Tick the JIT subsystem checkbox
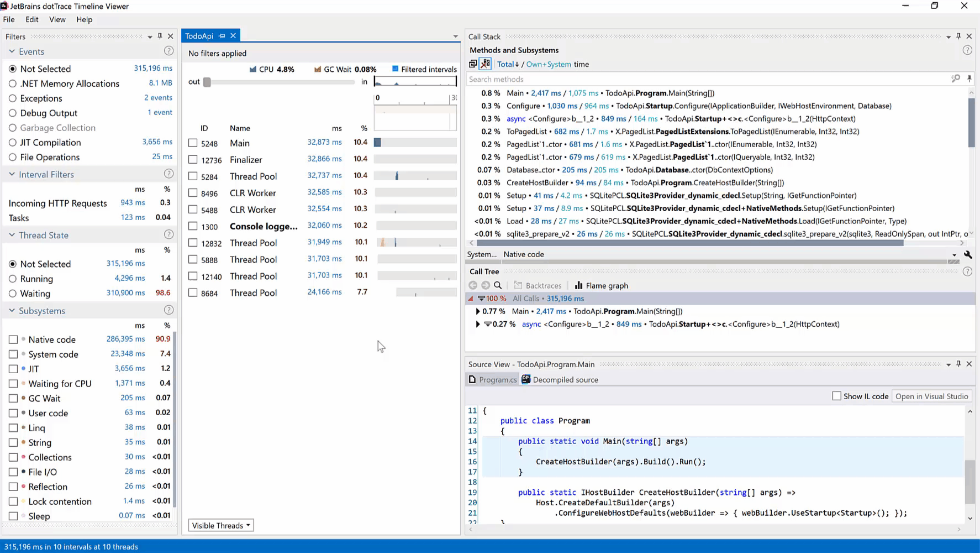Viewport: 980px width, 554px height. (x=13, y=369)
